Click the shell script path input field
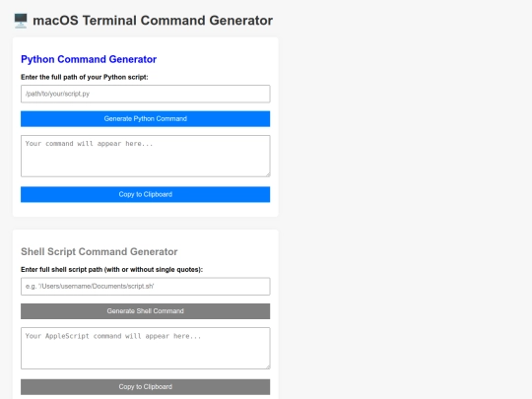532x399 pixels. (x=145, y=287)
